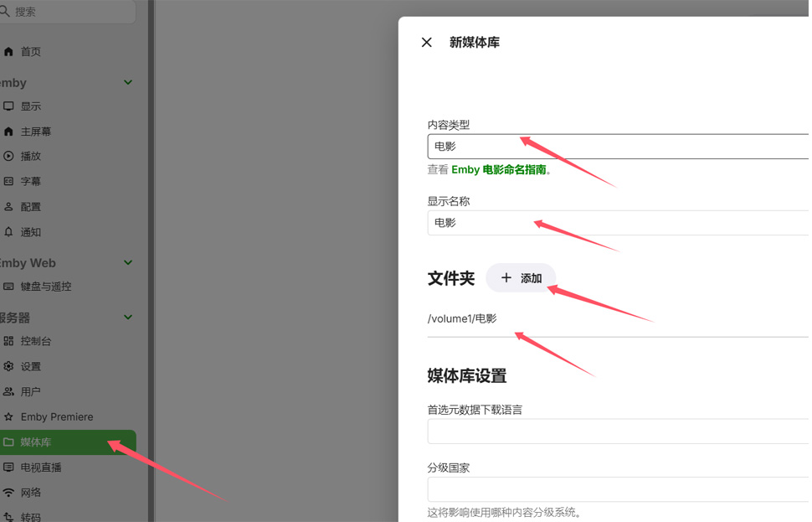812x522 pixels.
Task: Click the bell icon beside 通知
Action: (x=8, y=232)
